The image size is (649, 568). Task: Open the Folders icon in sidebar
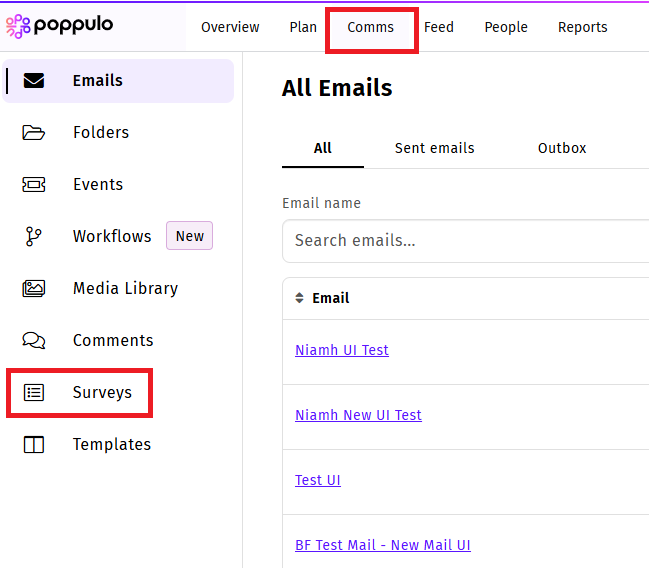click(34, 133)
